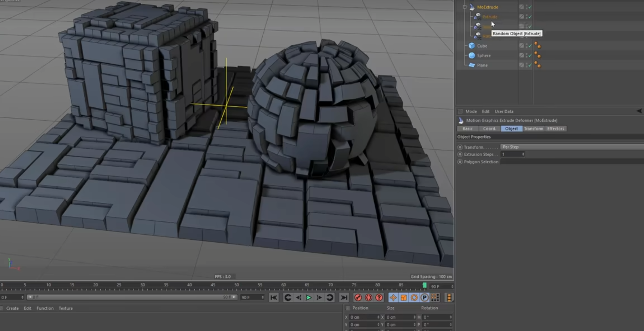Click the Cube object icon
Image resolution: width=644 pixels, height=331 pixels.
(472, 46)
